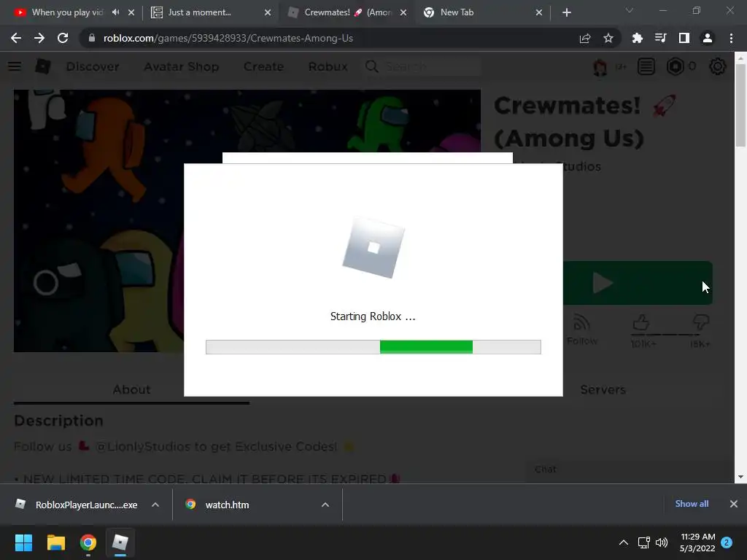This screenshot has height=560, width=747.
Task: Go forward with the browser forward arrow
Action: pos(39,38)
